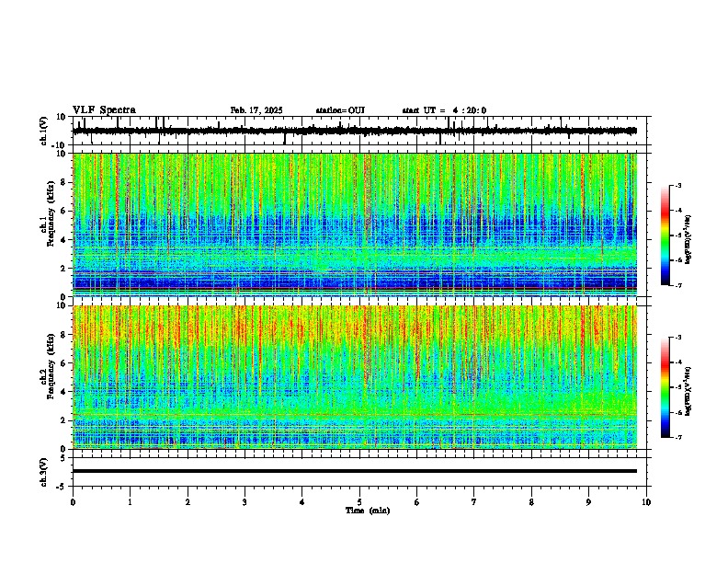This screenshot has width=728, height=563.
Task: Click the "-10" tick on ch.1(V) axis
Action: pyautogui.click(x=60, y=145)
